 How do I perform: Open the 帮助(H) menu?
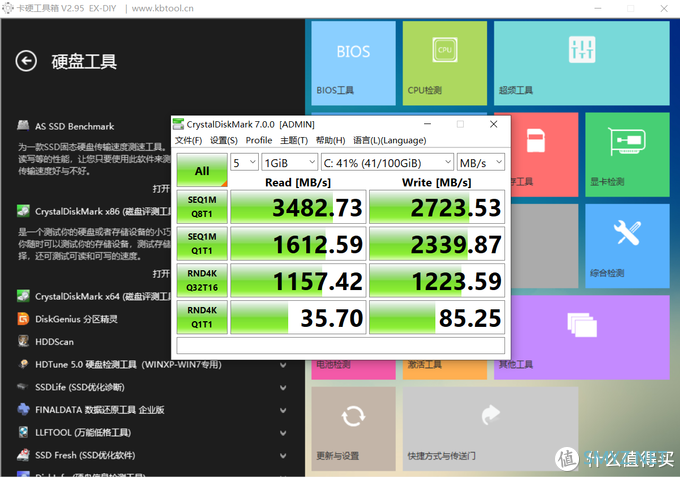point(330,140)
